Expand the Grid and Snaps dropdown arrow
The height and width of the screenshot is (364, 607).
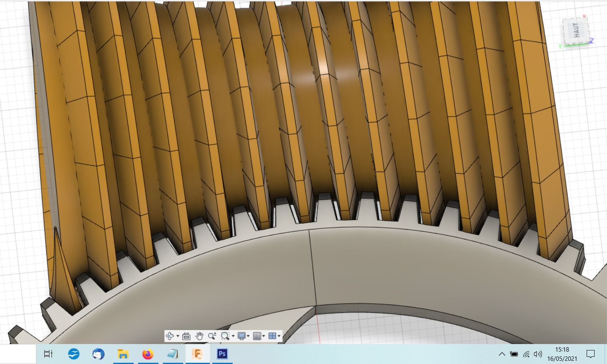(264, 336)
